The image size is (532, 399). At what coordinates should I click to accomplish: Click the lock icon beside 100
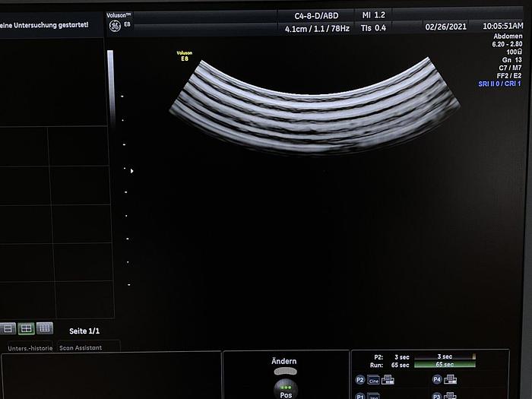519,52
